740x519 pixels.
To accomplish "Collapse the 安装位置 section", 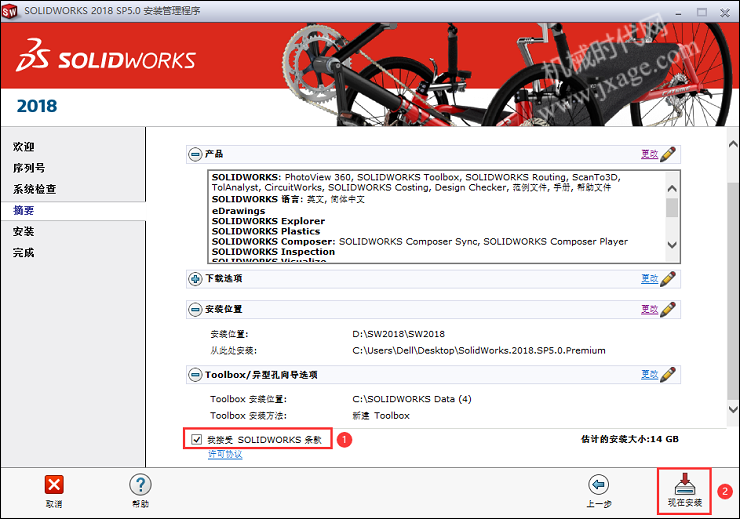I will 195,310.
